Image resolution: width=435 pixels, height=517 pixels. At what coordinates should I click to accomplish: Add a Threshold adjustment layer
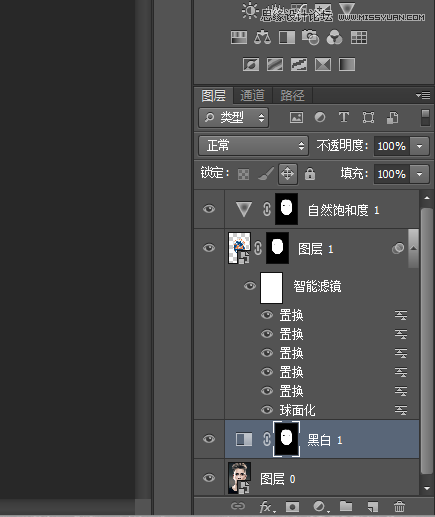(x=299, y=64)
